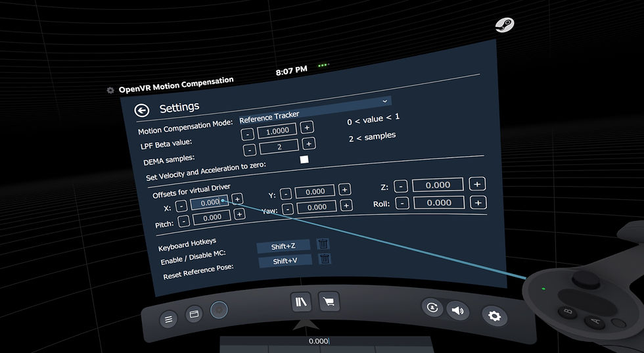Increase the Pitch offset
This screenshot has height=353, width=644.
(239, 214)
